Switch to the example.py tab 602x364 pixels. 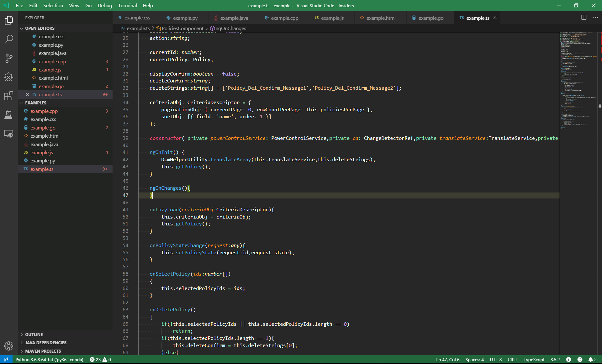[185, 18]
